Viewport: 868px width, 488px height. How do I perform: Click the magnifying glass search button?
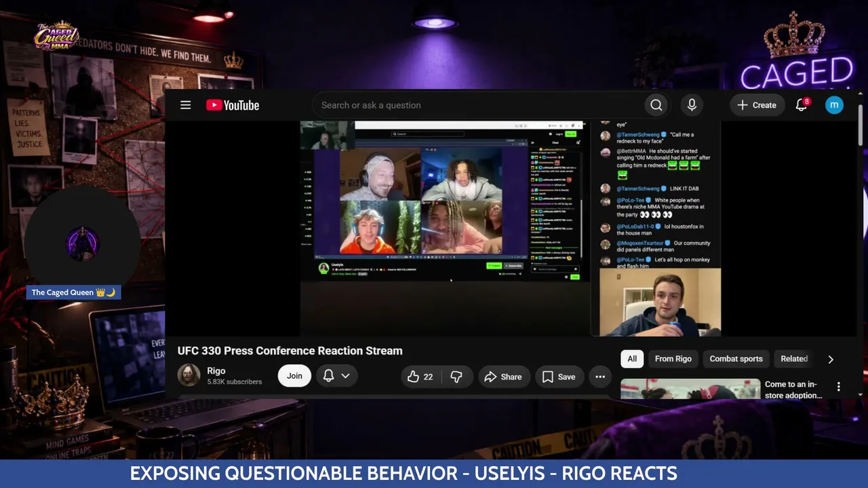pos(656,105)
